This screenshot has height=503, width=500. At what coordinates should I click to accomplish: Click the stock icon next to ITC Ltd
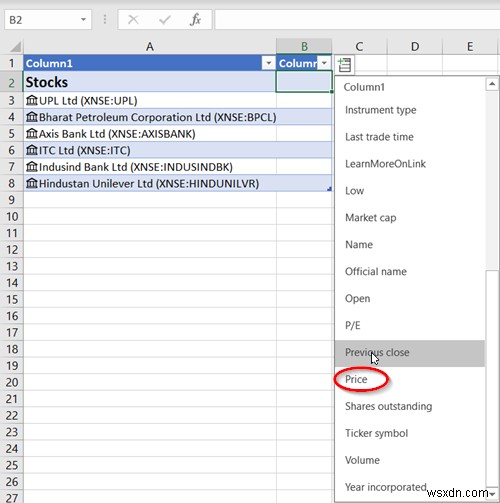(32, 150)
